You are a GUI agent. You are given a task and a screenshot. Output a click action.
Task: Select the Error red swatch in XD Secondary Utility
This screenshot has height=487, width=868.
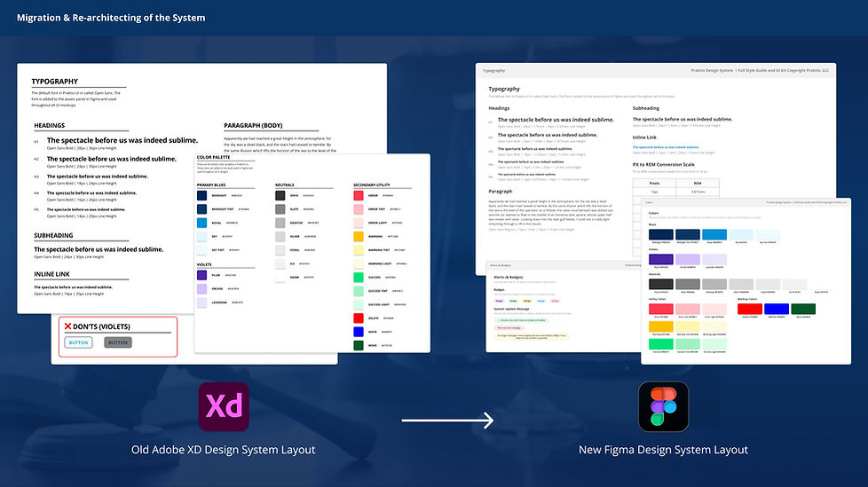(359, 195)
